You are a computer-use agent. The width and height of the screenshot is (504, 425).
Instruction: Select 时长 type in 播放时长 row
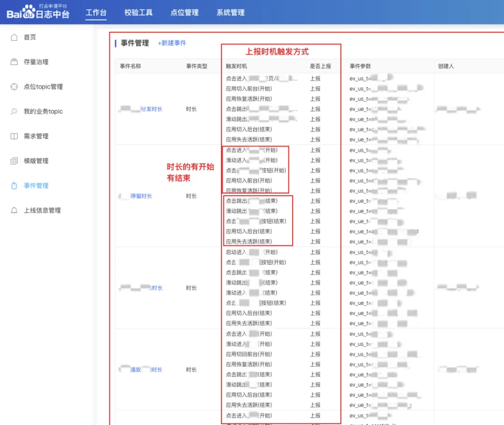click(x=192, y=370)
